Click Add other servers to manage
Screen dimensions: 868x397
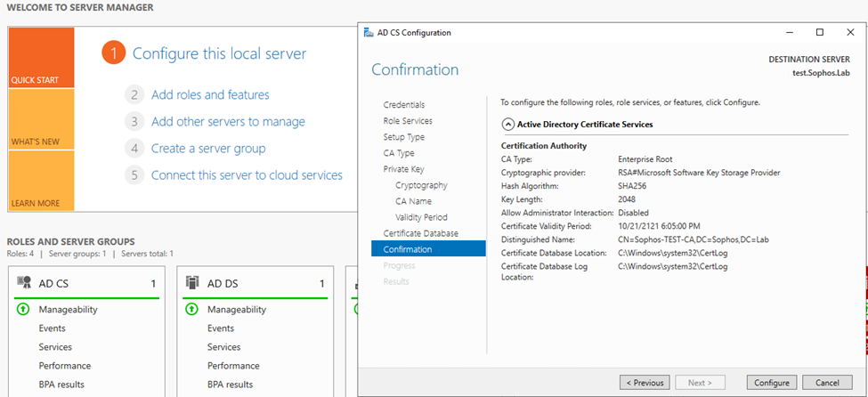point(228,121)
